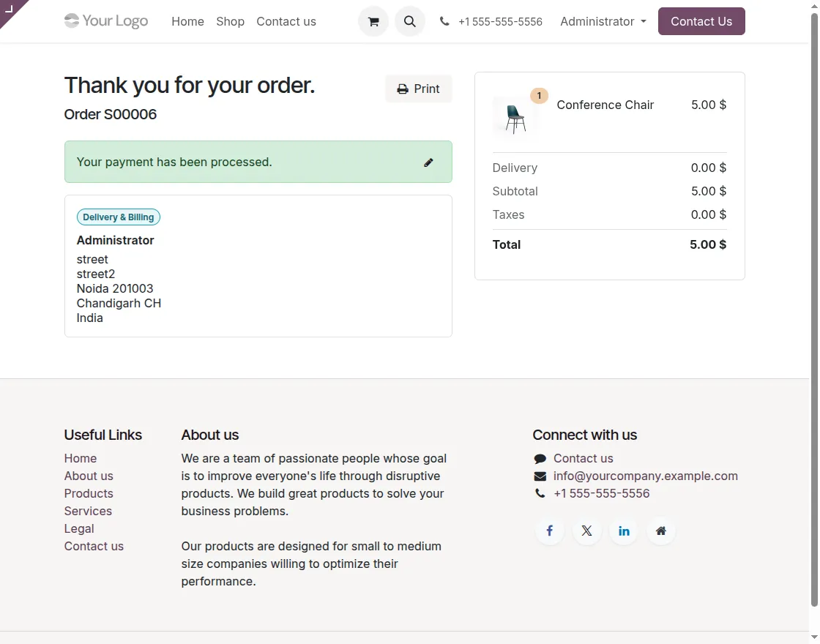Open the info@yourcompany.example.com email link
This screenshot has height=644, width=820.
coord(645,476)
